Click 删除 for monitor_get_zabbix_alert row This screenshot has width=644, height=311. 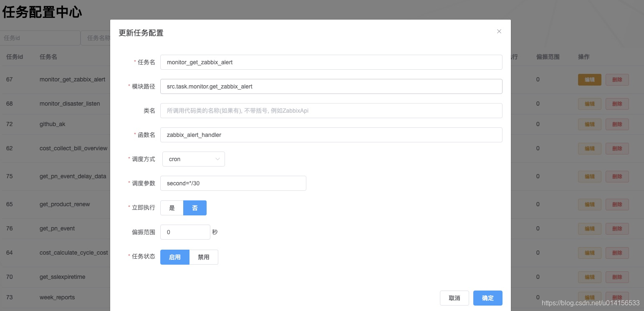[617, 80]
